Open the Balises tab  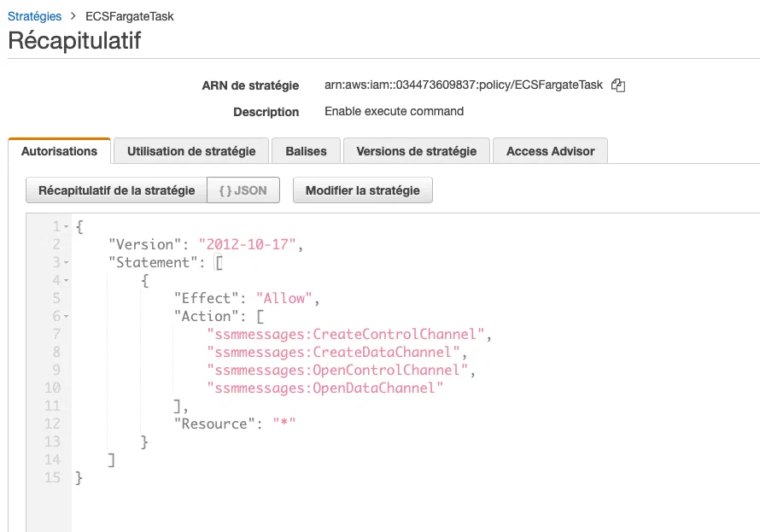pos(306,151)
